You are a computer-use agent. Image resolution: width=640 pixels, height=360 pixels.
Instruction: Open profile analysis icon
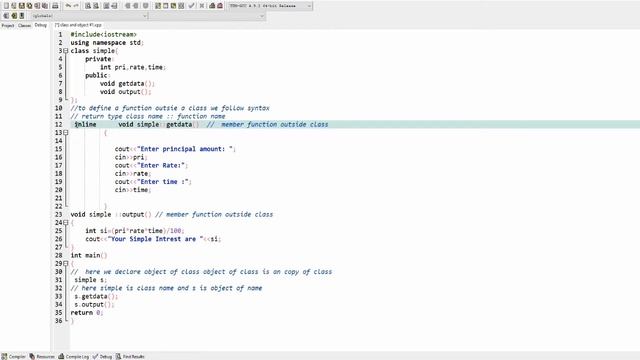pyautogui.click(x=212, y=6)
